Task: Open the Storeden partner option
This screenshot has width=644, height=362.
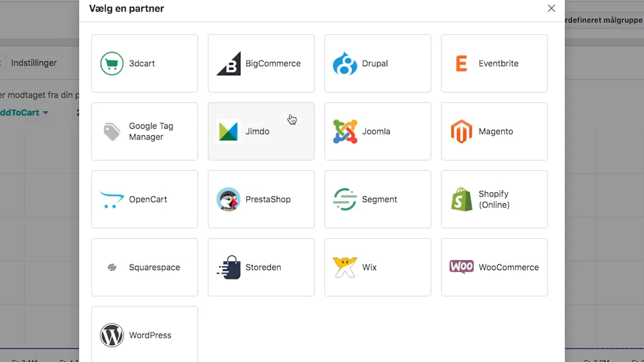Action: coord(261,267)
